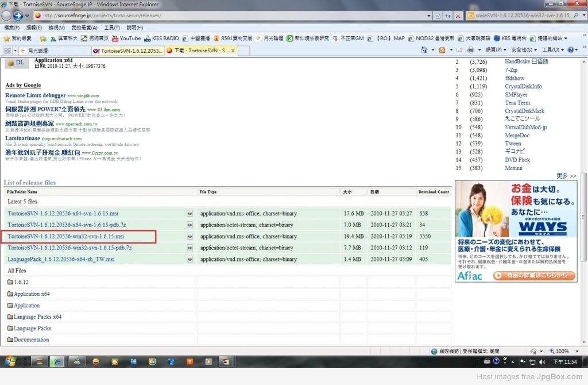Click the Windows Start orb

(11, 361)
